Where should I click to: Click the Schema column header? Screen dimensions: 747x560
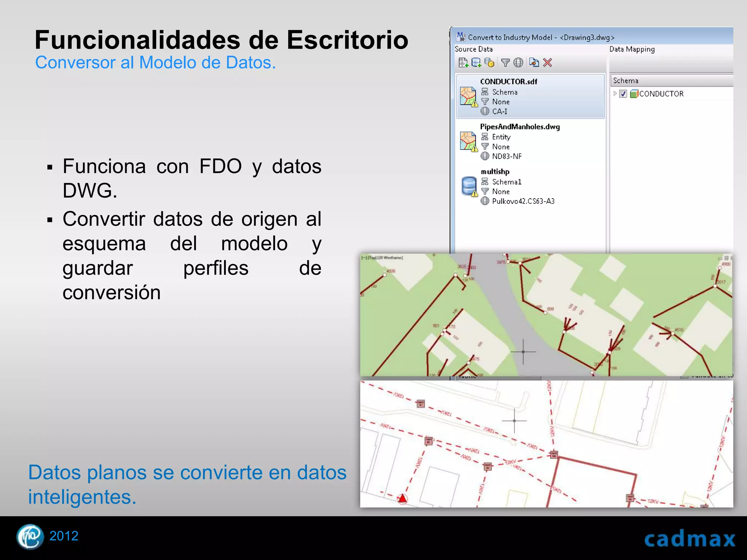(x=671, y=81)
